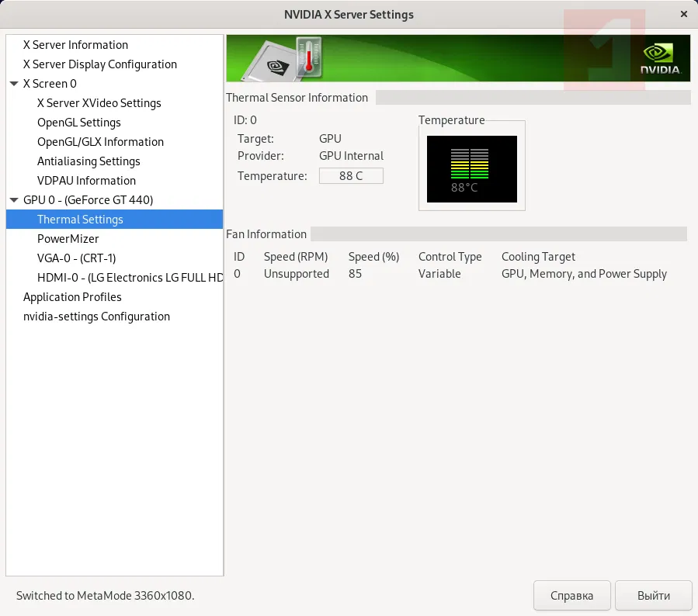Viewport: 698px width, 616px height.
Task: Open X Server Display Configuration
Action: (100, 64)
